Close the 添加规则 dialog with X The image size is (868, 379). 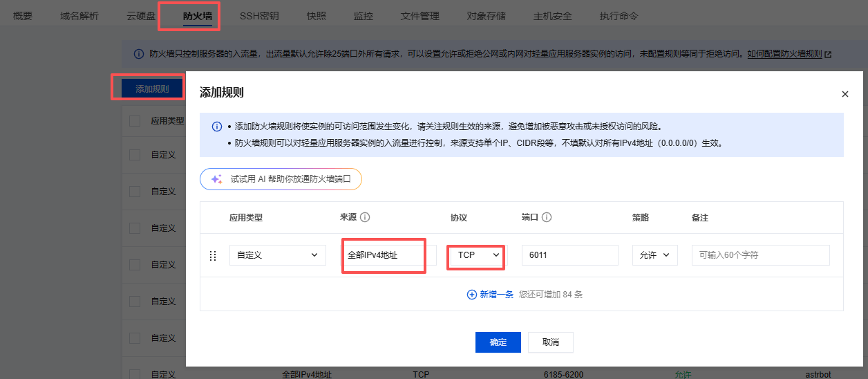click(845, 93)
